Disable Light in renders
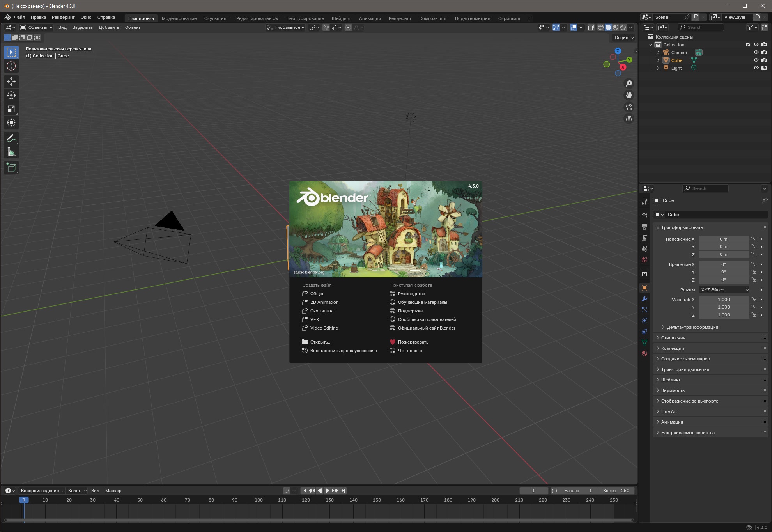The height and width of the screenshot is (532, 772). pyautogui.click(x=764, y=68)
